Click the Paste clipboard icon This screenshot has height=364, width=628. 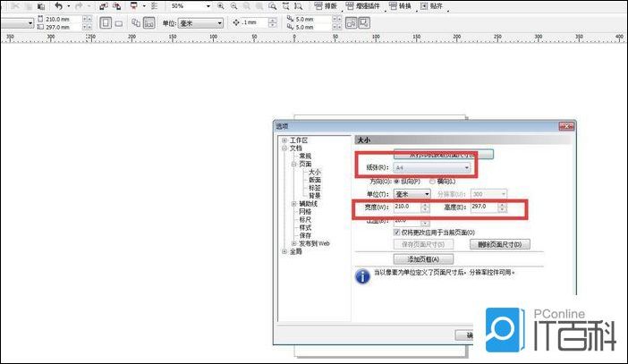(x=41, y=6)
